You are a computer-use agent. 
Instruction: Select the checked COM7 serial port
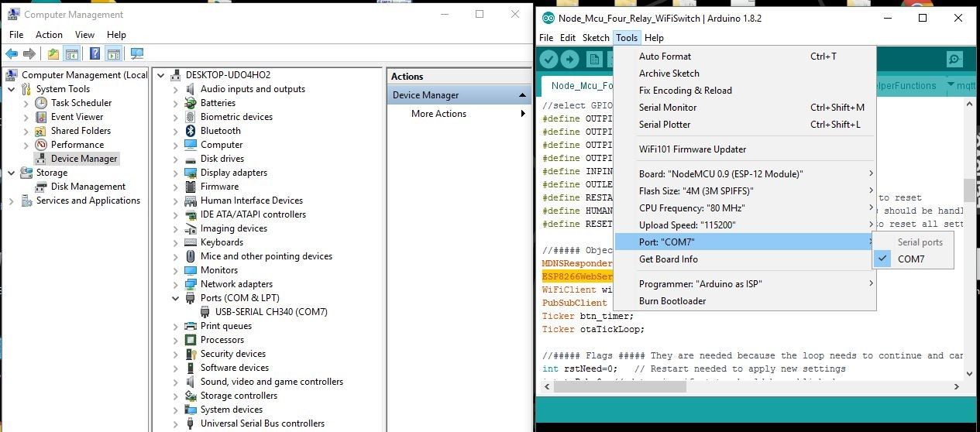913,259
